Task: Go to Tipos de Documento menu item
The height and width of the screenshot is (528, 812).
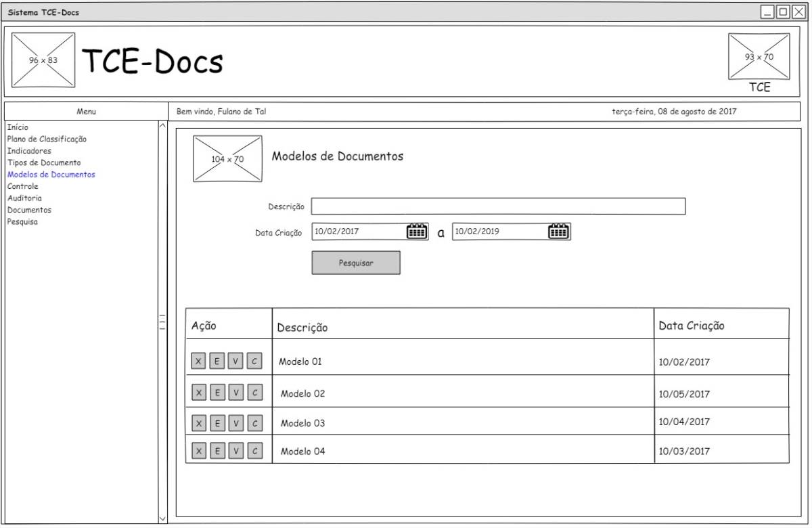Action: coord(44,162)
